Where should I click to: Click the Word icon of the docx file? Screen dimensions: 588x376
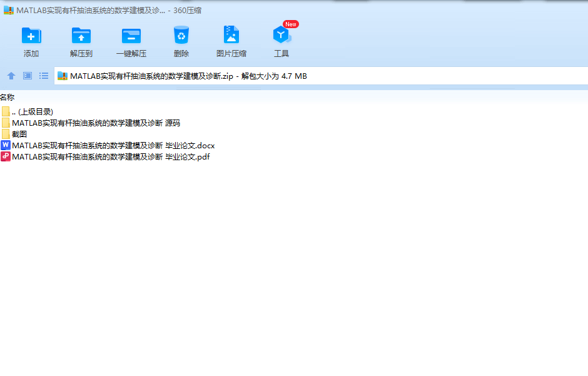click(x=6, y=145)
